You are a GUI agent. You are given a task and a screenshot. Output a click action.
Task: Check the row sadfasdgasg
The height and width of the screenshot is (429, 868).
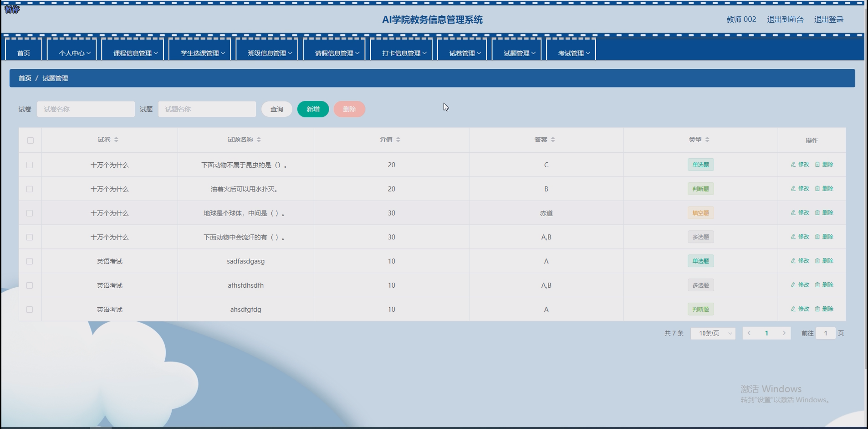click(x=30, y=261)
